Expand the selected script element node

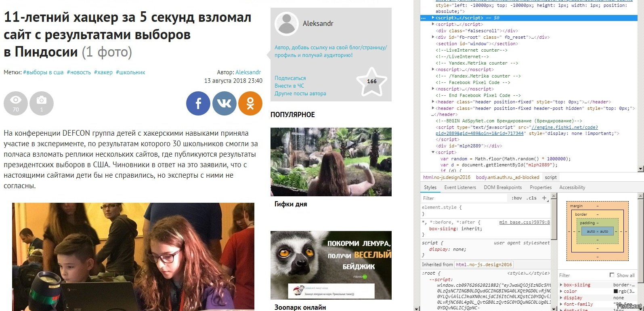tap(433, 18)
